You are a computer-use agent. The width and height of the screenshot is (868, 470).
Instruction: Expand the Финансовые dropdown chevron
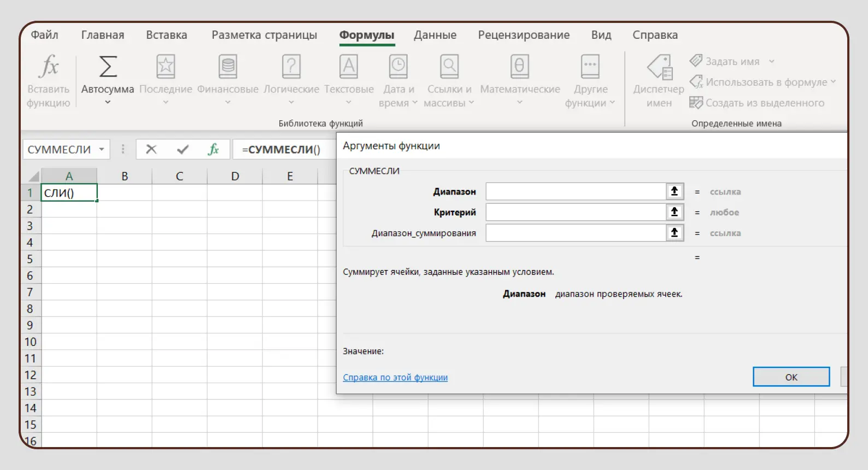coord(228,102)
